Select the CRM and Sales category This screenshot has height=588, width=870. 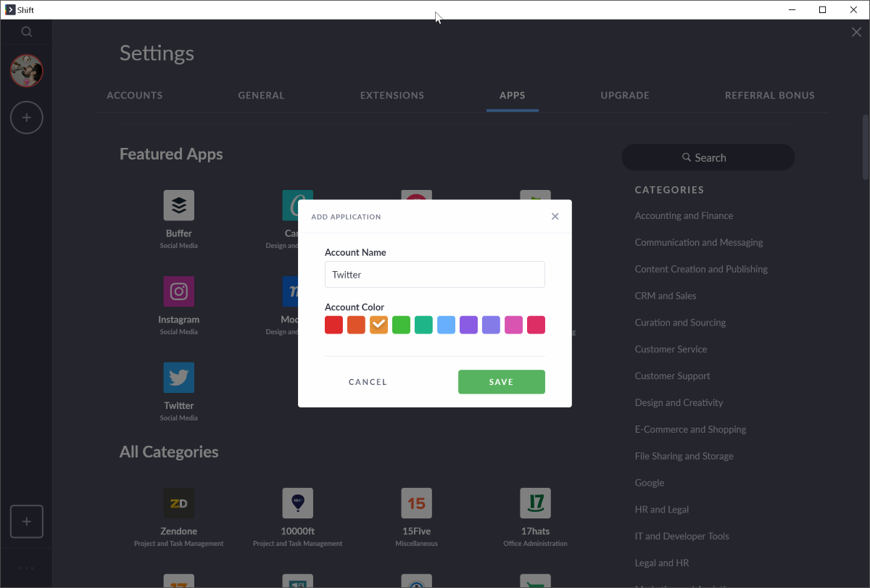pos(666,296)
